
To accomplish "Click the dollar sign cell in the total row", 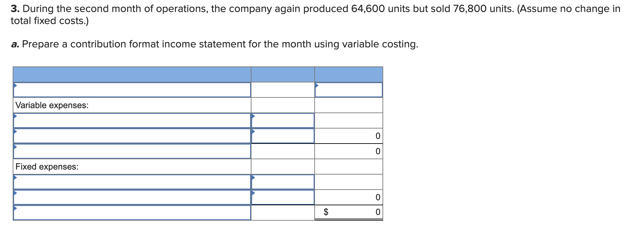I will 327,211.
